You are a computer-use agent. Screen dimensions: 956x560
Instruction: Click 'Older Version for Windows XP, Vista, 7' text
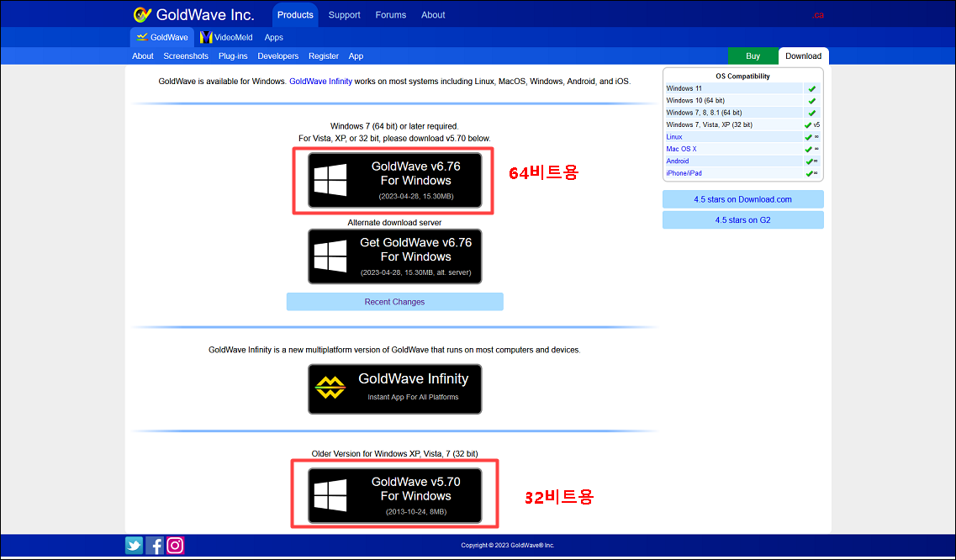[394, 454]
